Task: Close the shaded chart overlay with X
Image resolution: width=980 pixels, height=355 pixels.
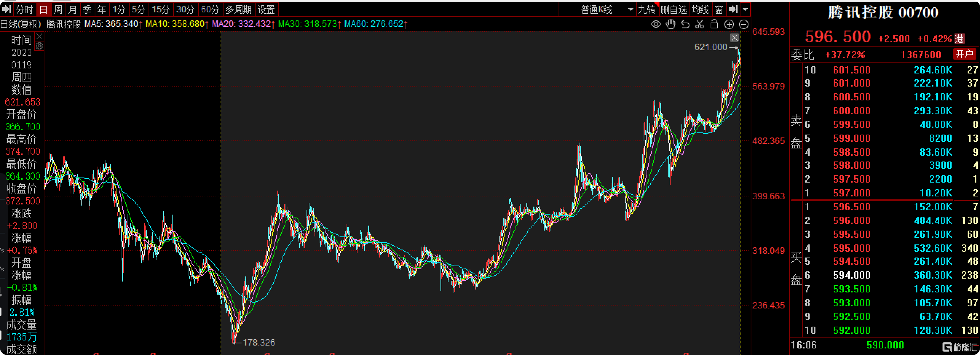Action: (734, 37)
